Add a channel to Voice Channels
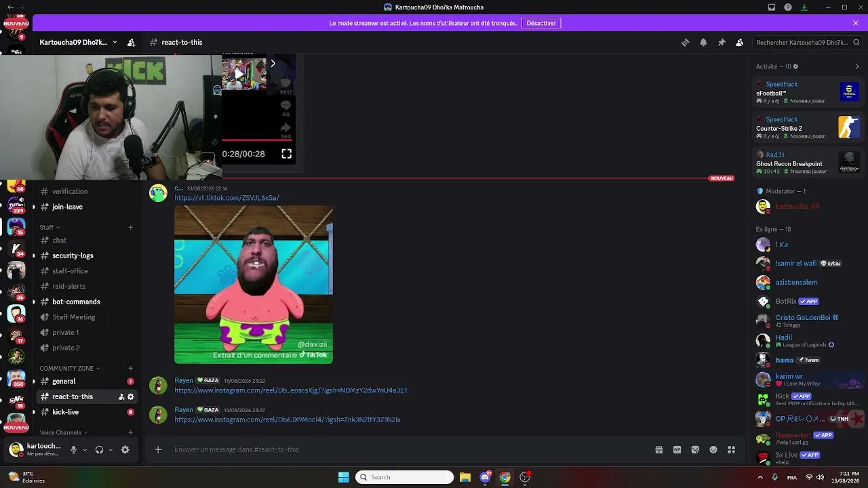 tap(131, 432)
